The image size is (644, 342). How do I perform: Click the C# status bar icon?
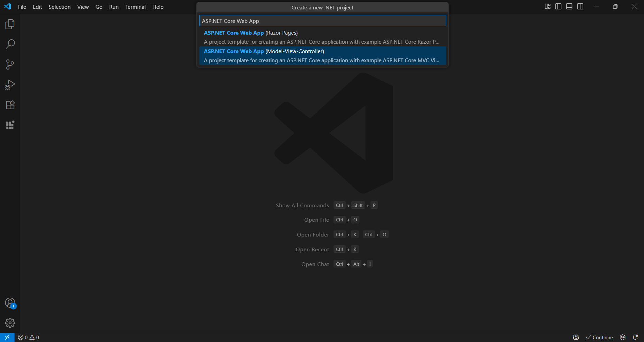tap(623, 337)
